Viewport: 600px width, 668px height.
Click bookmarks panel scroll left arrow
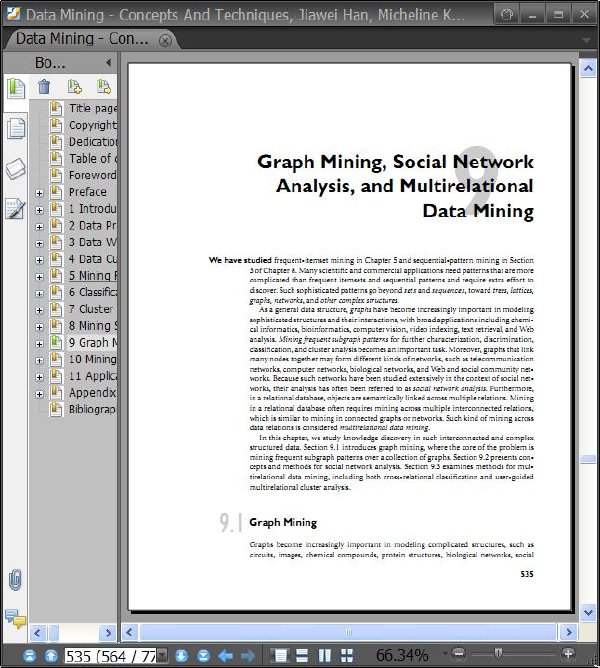pos(37,633)
